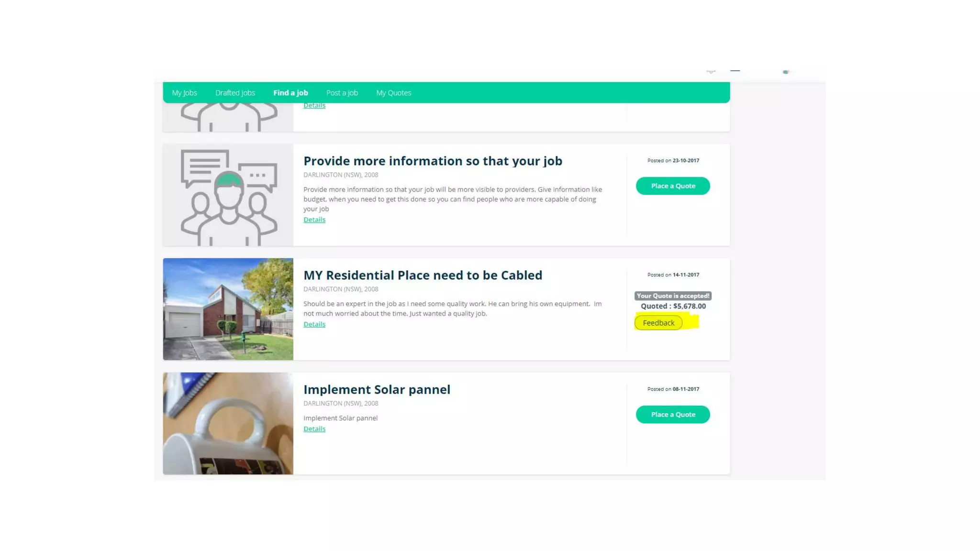Switch to the Drafted Jobs tab
Viewport: 980px width, 551px height.
235,93
